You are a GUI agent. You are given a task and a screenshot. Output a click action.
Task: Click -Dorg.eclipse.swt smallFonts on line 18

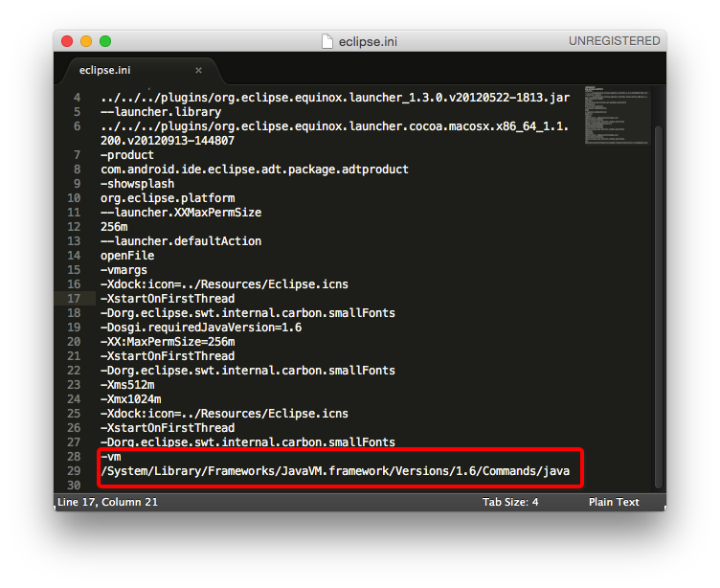click(x=248, y=313)
